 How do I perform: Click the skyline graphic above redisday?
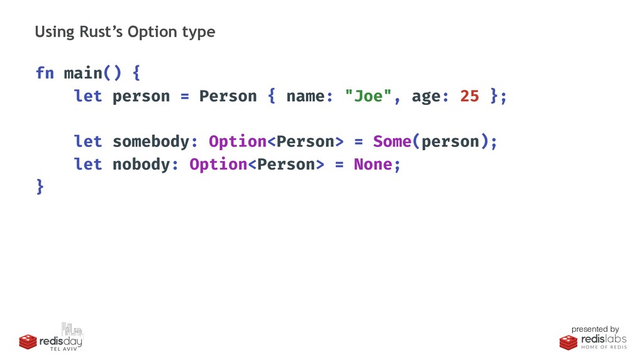tap(72, 329)
